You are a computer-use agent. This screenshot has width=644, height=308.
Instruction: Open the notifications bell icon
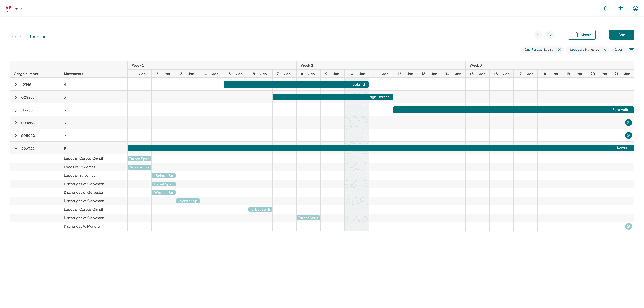click(x=606, y=8)
